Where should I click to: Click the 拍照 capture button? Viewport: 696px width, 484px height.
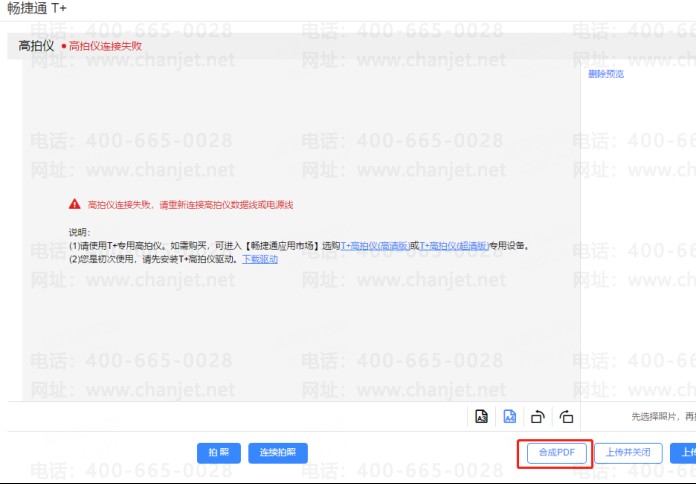tap(219, 453)
